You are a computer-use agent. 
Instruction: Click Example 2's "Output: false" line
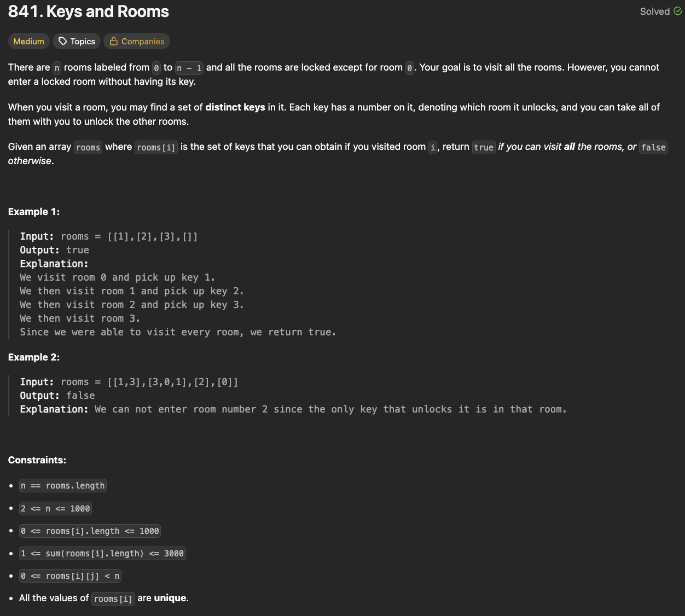pos(57,396)
